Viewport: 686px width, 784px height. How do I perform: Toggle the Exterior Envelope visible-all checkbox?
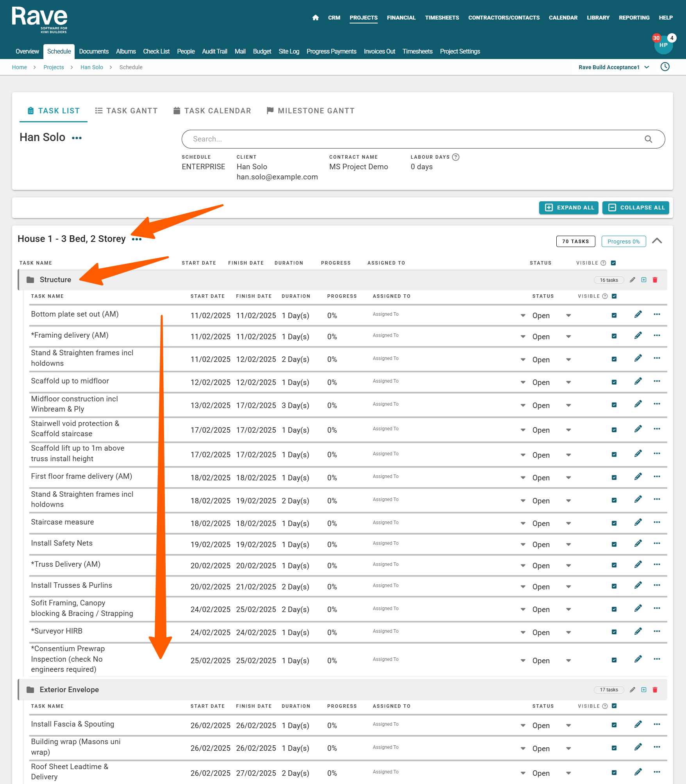point(614,706)
